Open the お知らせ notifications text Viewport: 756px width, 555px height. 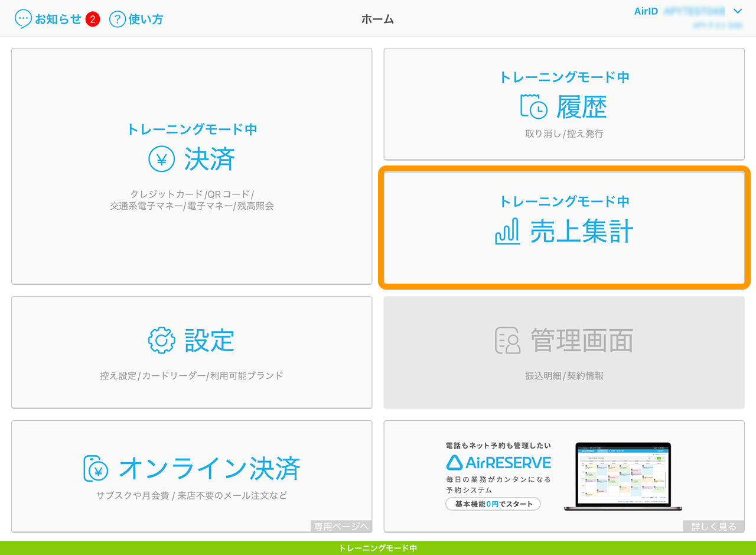click(x=58, y=19)
